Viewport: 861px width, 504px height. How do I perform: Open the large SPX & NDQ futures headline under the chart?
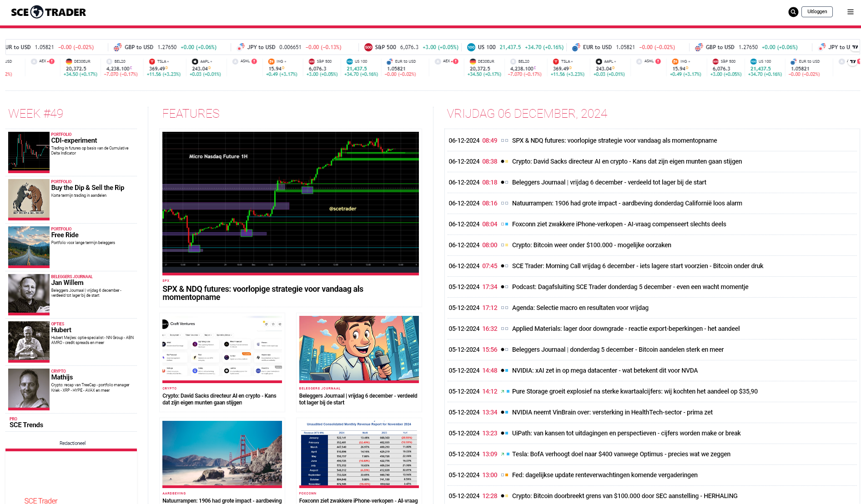263,293
